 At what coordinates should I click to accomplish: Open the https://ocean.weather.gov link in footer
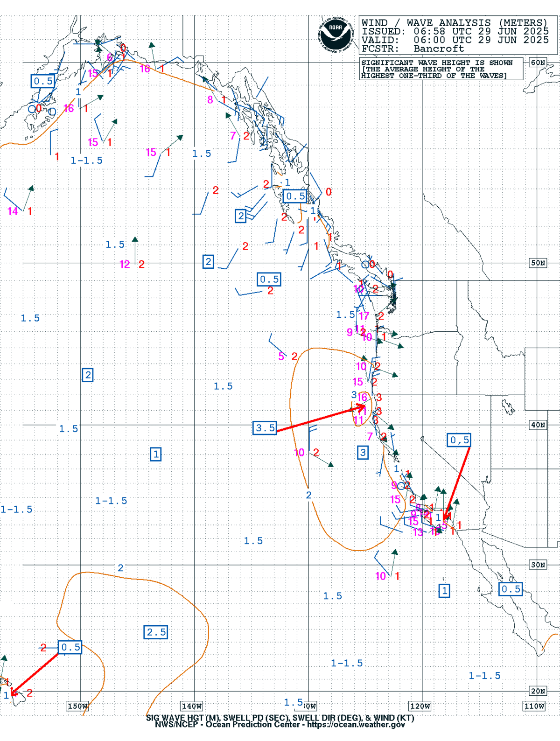[x=356, y=724]
